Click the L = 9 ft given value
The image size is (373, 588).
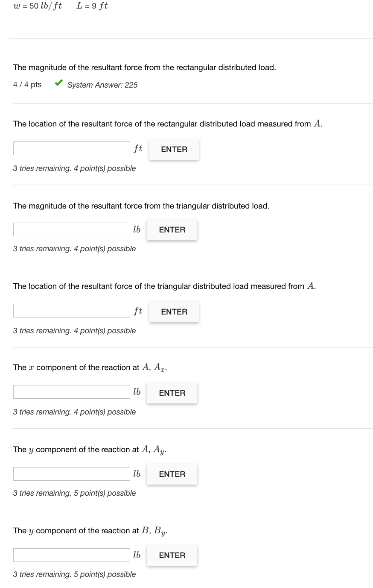pos(92,6)
